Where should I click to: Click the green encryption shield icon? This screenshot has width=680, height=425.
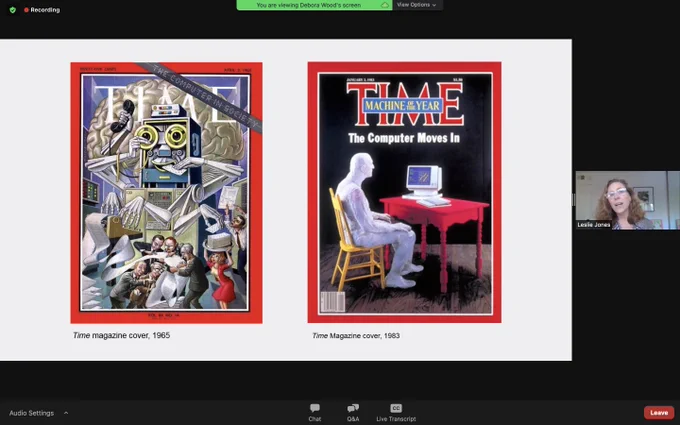pos(13,10)
